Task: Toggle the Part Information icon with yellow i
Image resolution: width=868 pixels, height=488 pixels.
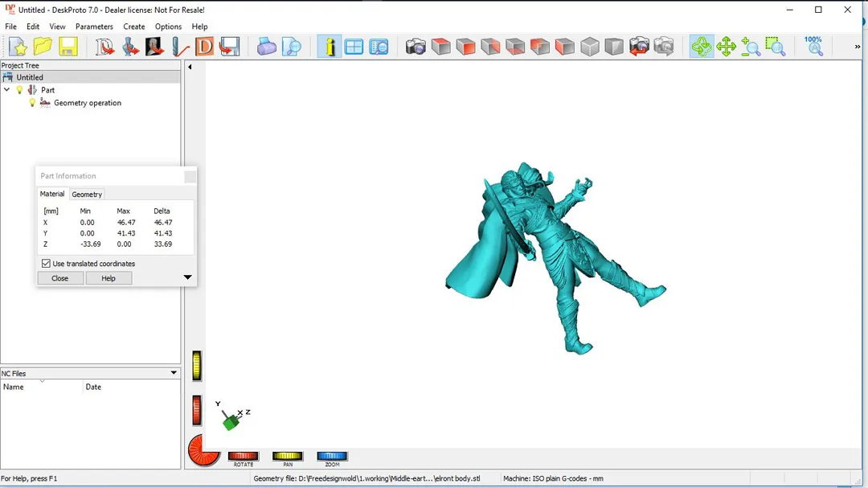Action: pyautogui.click(x=330, y=47)
